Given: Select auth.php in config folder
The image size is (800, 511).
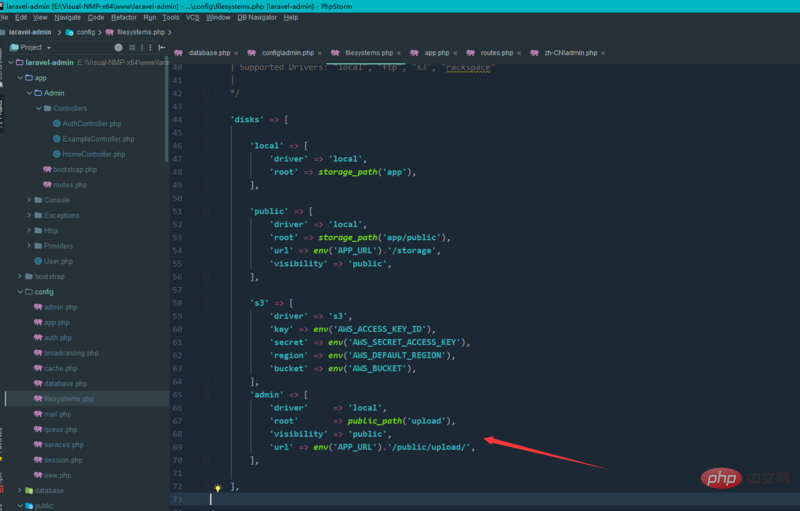Looking at the screenshot, I should (58, 338).
